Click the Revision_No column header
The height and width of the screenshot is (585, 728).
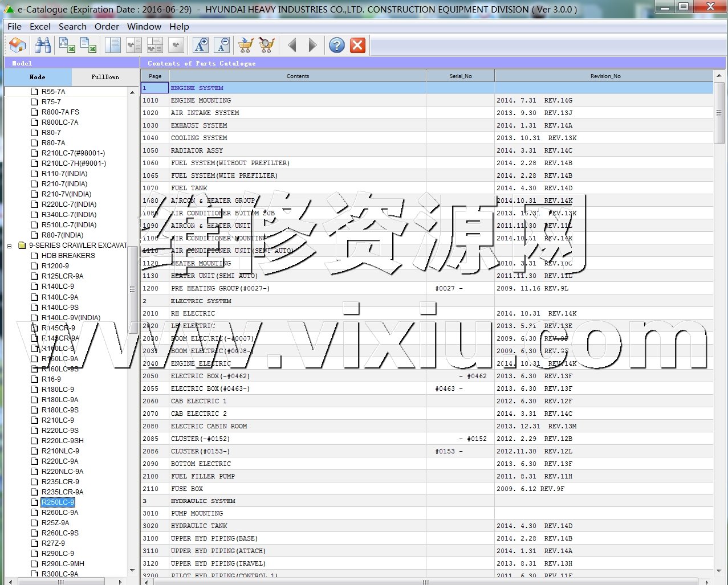pos(605,76)
